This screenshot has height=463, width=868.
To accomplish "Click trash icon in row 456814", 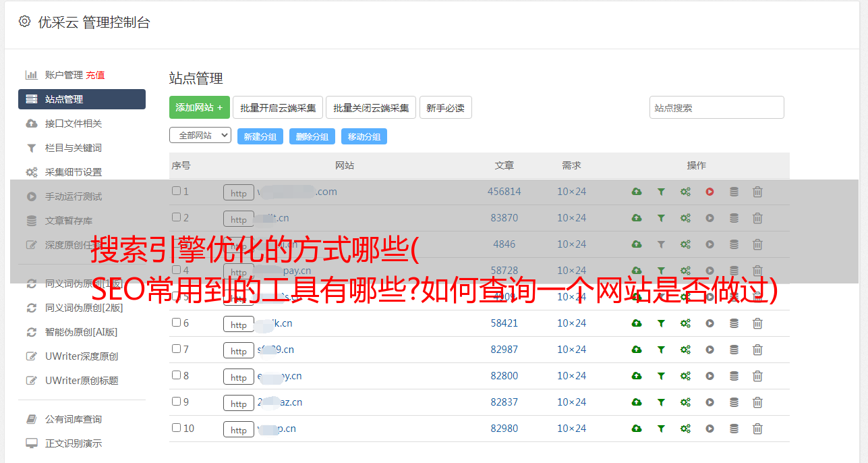I will pos(757,192).
